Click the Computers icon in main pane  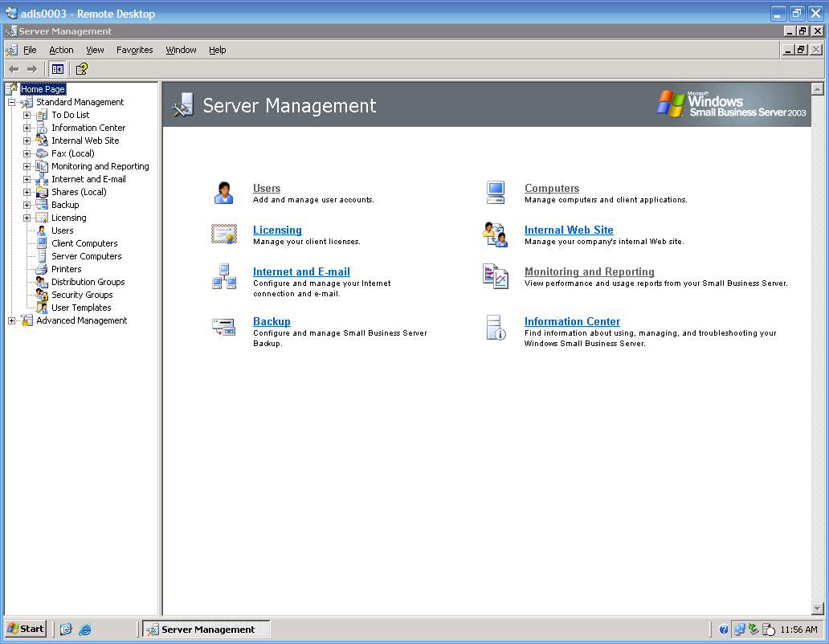click(495, 193)
